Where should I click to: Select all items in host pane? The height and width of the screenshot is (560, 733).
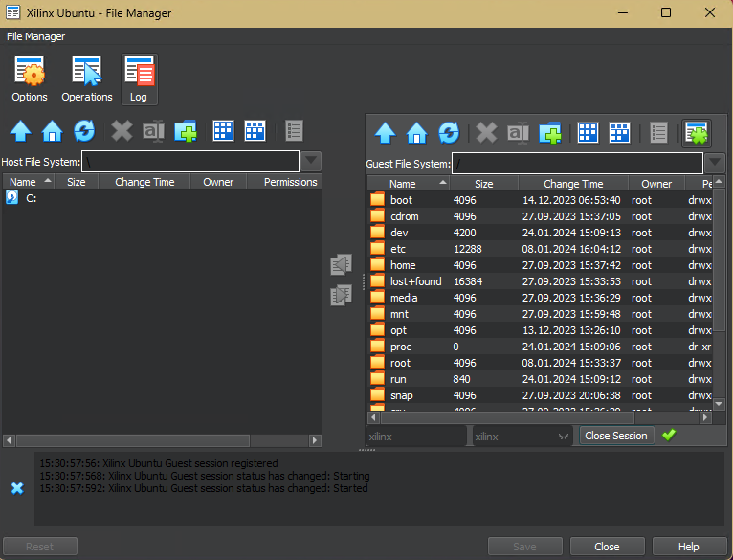223,131
